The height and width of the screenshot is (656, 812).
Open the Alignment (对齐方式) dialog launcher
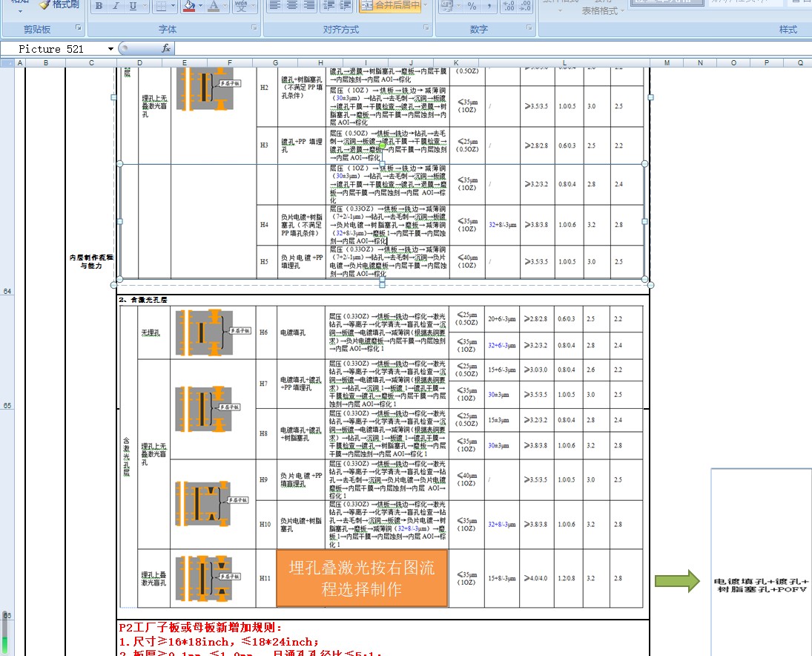point(426,27)
